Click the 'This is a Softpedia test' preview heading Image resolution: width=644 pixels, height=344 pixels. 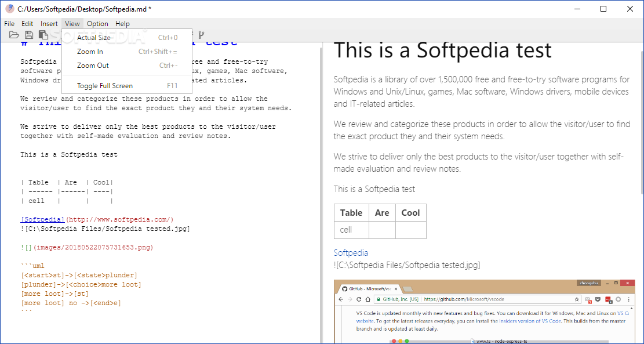pos(443,51)
